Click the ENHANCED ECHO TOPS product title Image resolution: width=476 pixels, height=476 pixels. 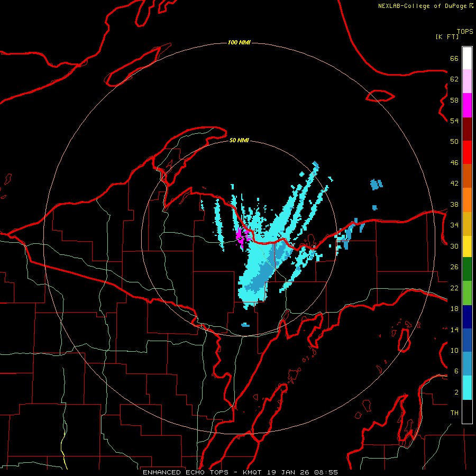[x=186, y=472]
